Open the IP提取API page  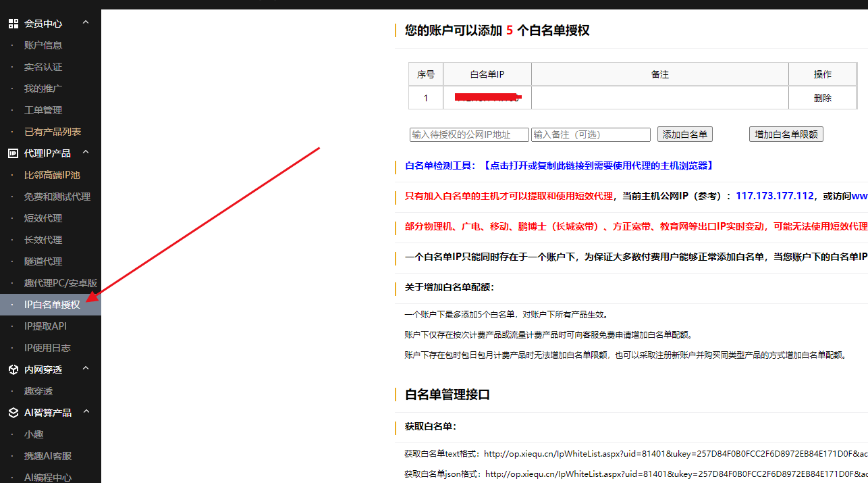pos(45,326)
